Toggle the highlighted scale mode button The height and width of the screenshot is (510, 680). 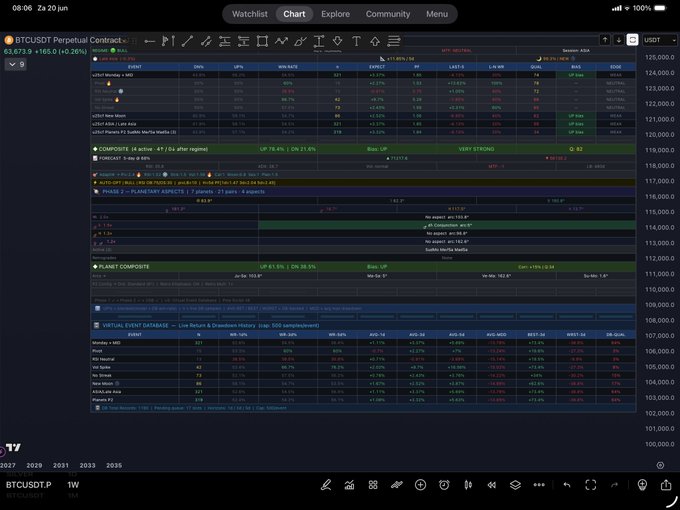coord(633,40)
